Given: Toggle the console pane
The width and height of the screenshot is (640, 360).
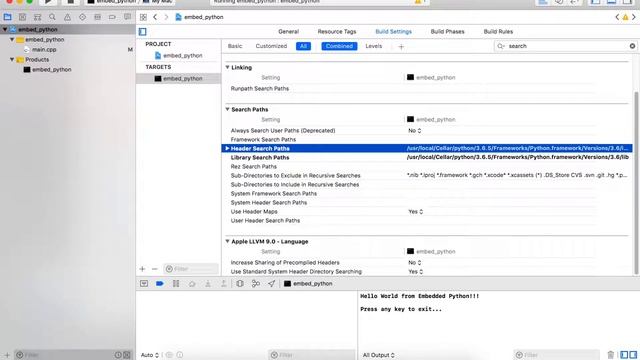Looking at the screenshot, I should [633, 355].
